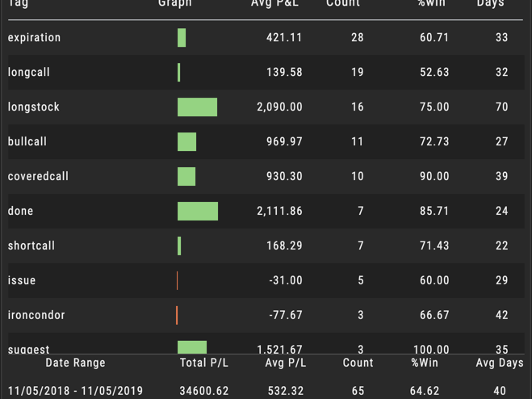Click the issue row red bar

(x=177, y=280)
